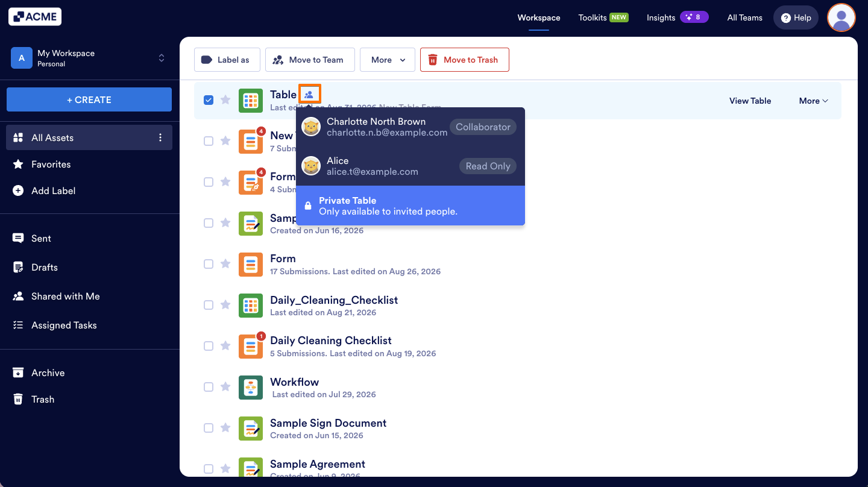
Task: Click the All Assets three-dot options icon
Action: tap(160, 137)
